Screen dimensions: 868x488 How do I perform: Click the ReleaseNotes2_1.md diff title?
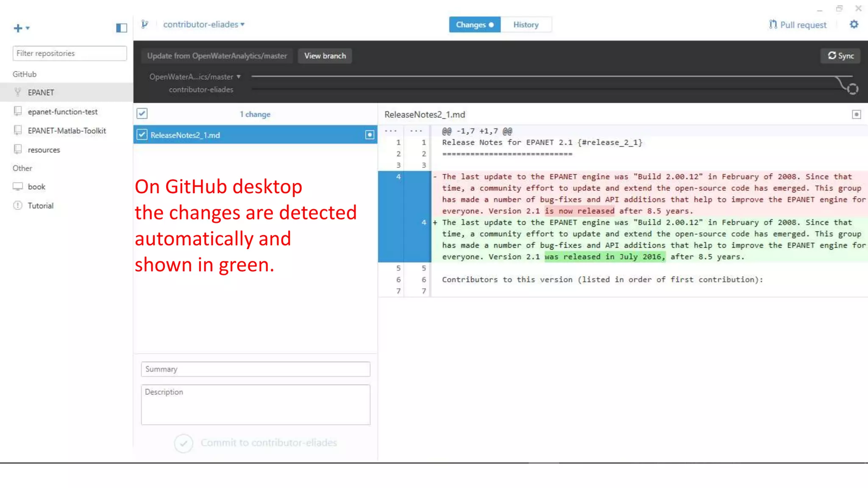click(x=425, y=114)
